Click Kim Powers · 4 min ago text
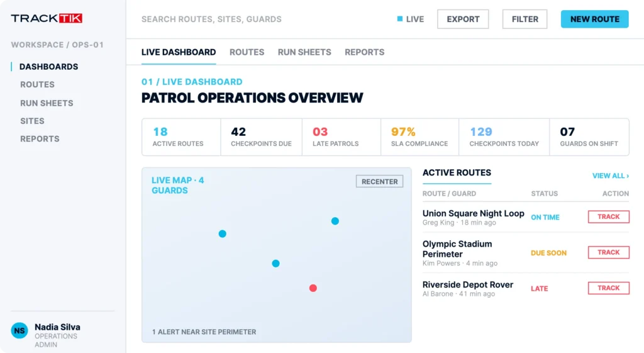Viewport: 644px width, 353px height. coord(460,263)
